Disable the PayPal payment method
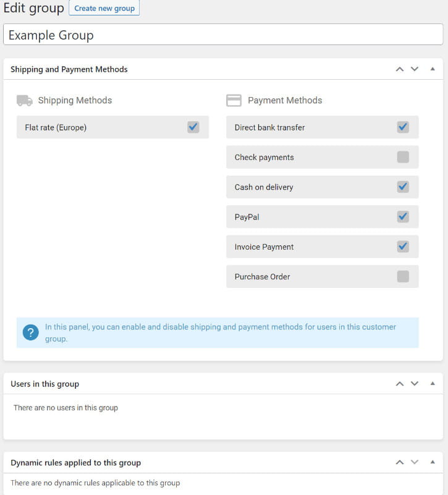Screen dimensions: 448x495 (403, 217)
